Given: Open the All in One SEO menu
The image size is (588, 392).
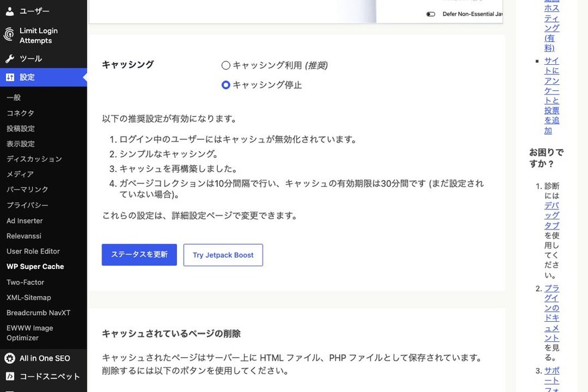Looking at the screenshot, I should point(43,358).
